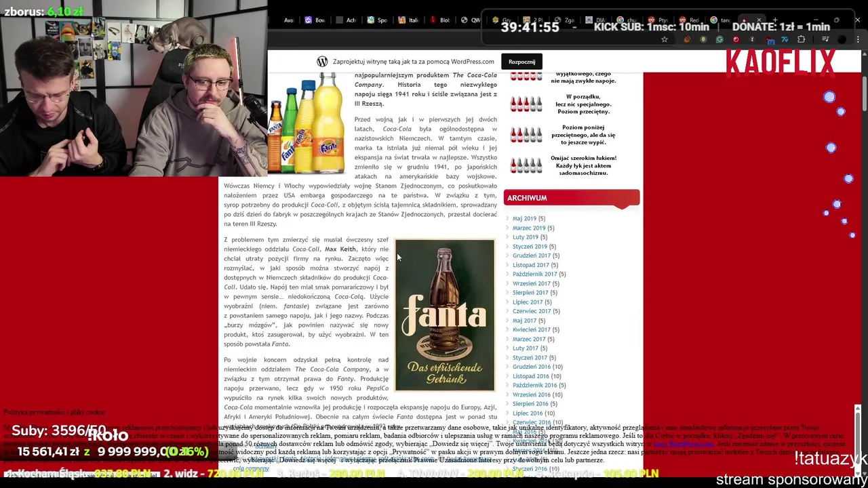Open the browser profile avatar
This screenshot has width=868, height=488.
(842, 39)
